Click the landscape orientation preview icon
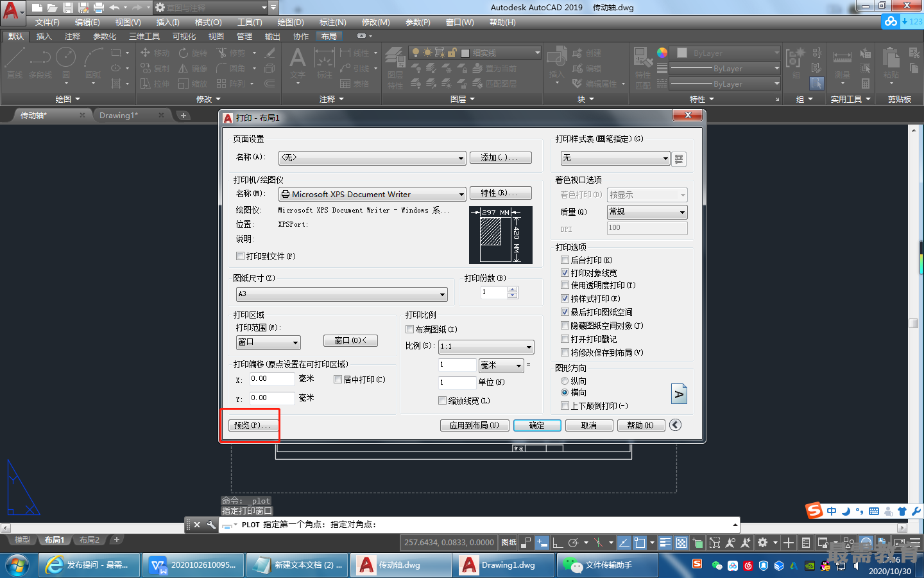This screenshot has height=578, width=924. click(679, 394)
